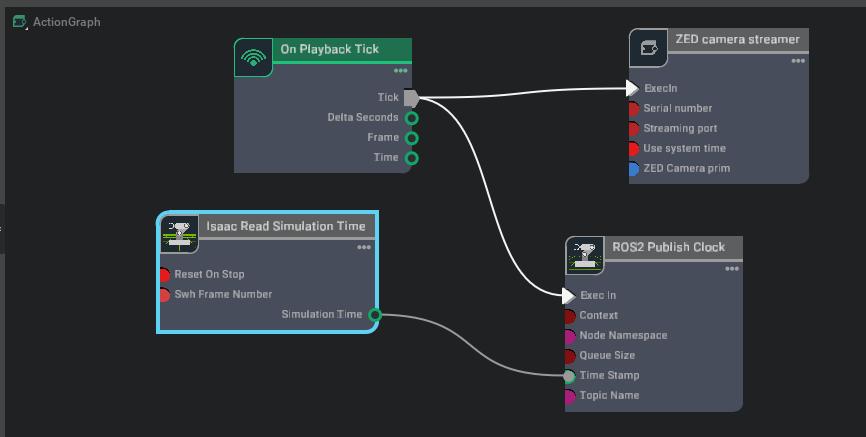Click the Exec In port on ROS2 Publish Clock

[569, 296]
